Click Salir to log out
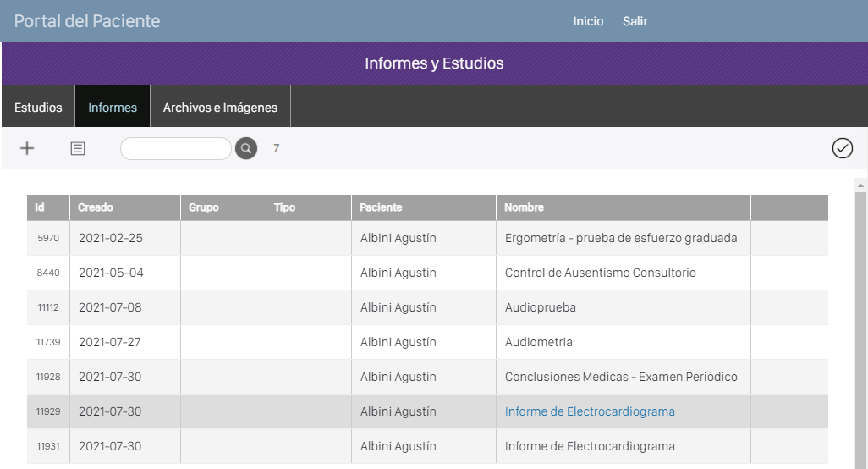 pyautogui.click(x=635, y=21)
